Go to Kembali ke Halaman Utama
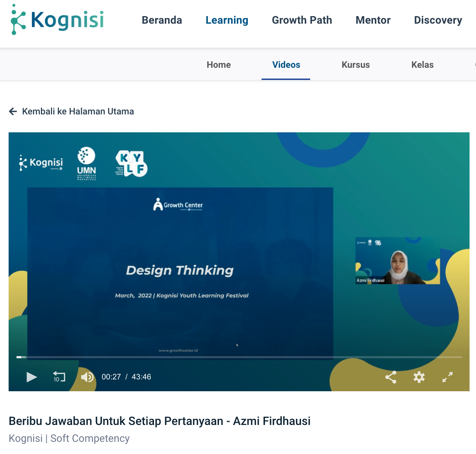 coord(78,112)
